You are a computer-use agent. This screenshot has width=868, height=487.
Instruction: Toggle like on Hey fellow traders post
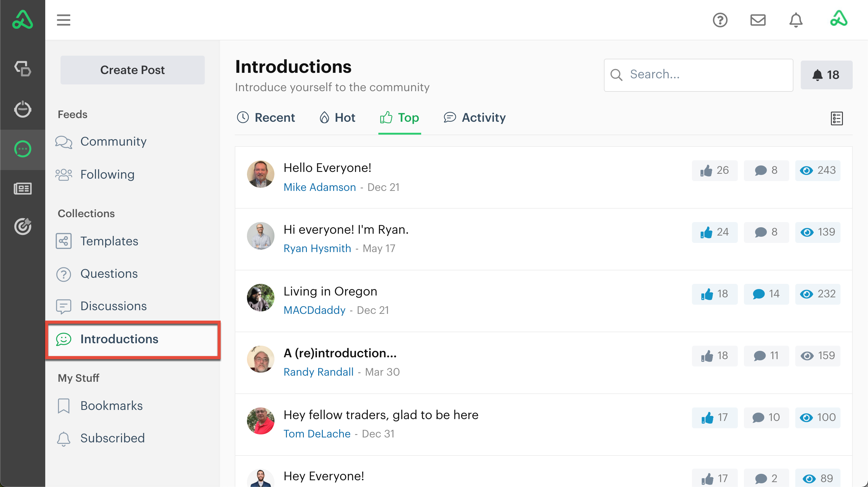714,418
